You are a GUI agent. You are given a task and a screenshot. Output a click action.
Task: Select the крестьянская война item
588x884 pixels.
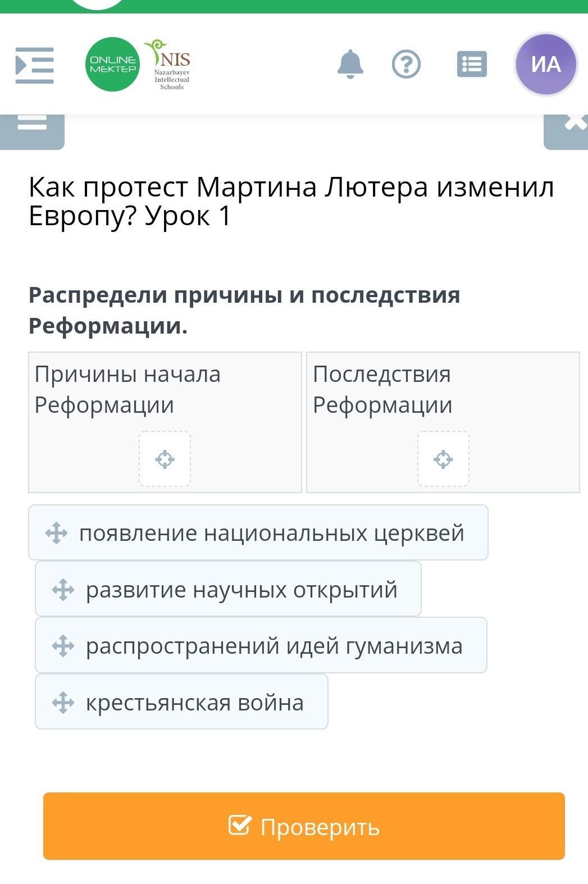pyautogui.click(x=194, y=703)
